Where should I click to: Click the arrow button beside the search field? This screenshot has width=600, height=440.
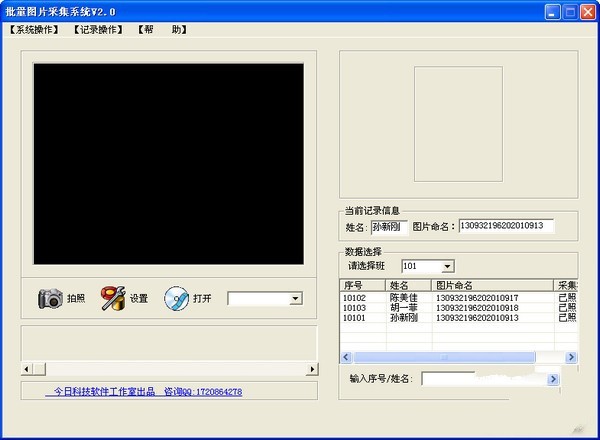pyautogui.click(x=553, y=379)
